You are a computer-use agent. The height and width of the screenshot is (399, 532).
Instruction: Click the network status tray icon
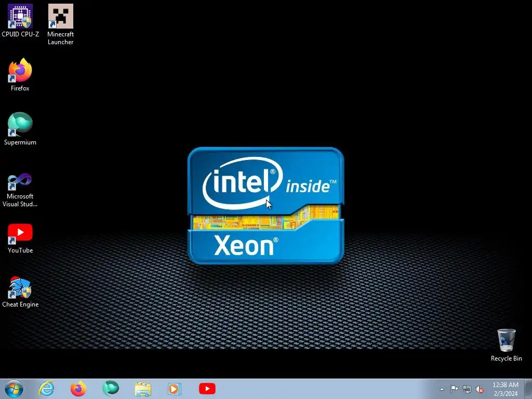pos(467,389)
